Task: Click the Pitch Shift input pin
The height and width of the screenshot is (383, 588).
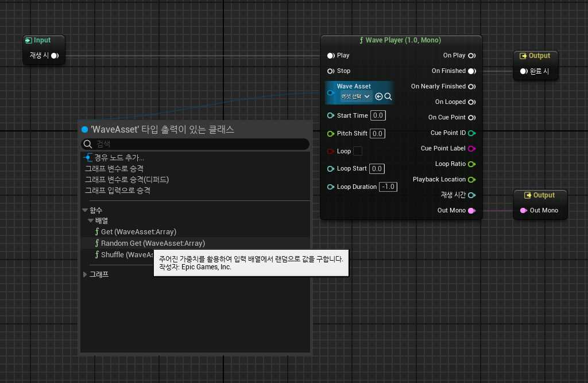Action: pos(330,134)
